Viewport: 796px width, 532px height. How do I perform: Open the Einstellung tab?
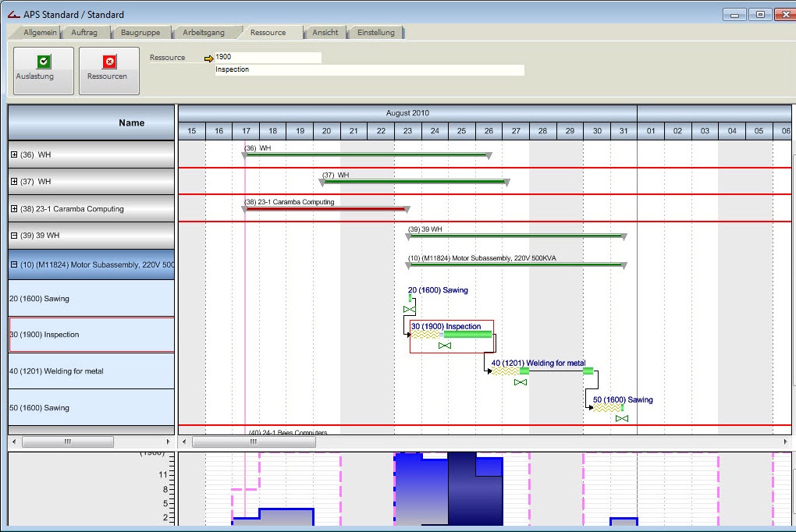coord(376,32)
